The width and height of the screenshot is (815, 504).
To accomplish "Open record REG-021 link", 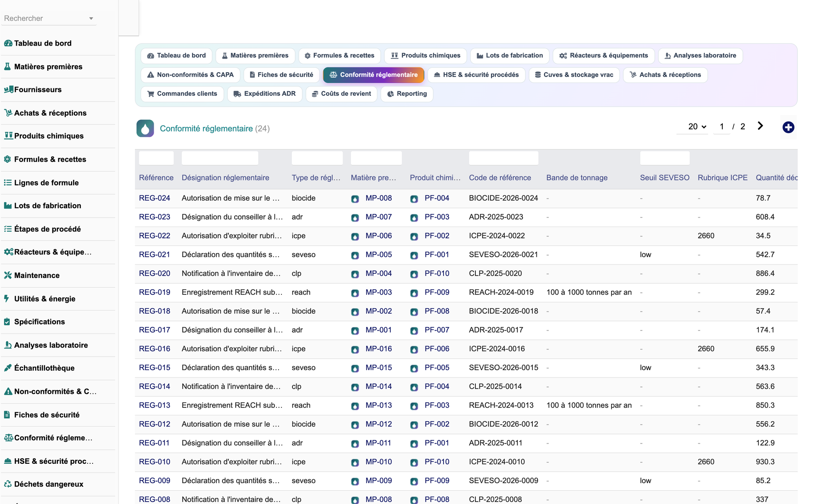I will 155,255.
